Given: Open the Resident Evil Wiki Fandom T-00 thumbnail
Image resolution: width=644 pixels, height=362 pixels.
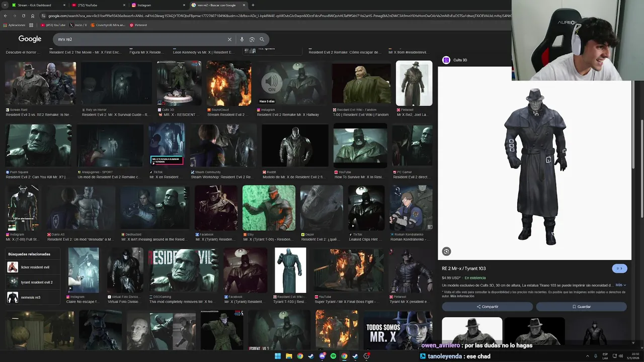Looking at the screenshot, I should 361,83.
